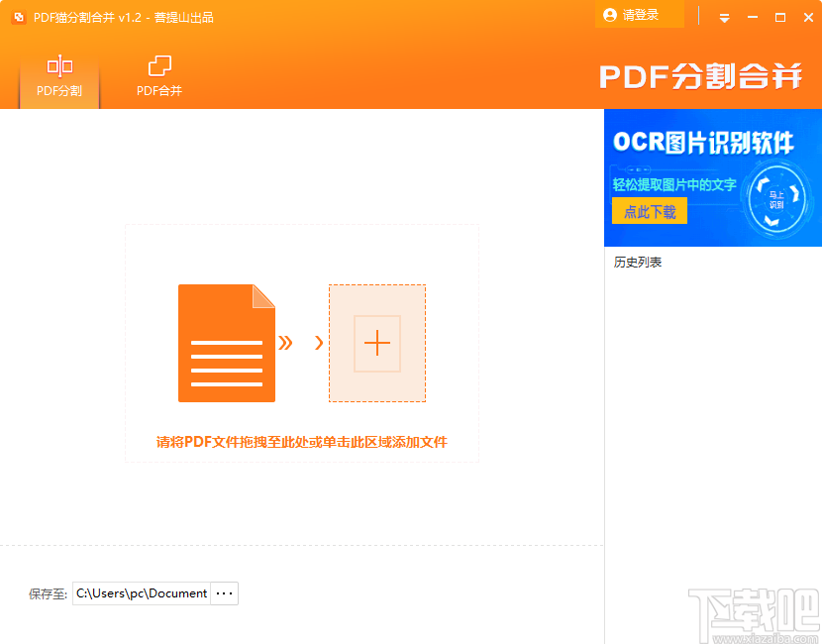The width and height of the screenshot is (822, 644).
Task: Click the plus icon in the dashed box
Action: (377, 343)
